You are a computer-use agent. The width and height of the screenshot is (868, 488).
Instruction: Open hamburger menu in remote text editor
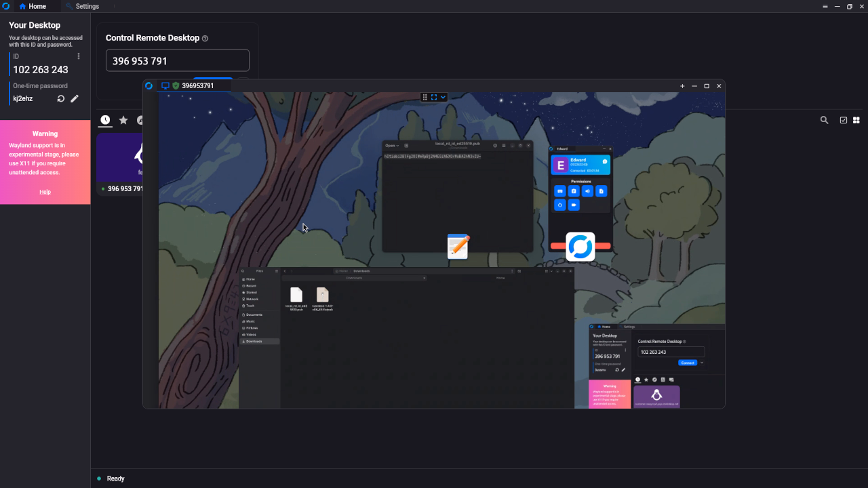coord(503,146)
